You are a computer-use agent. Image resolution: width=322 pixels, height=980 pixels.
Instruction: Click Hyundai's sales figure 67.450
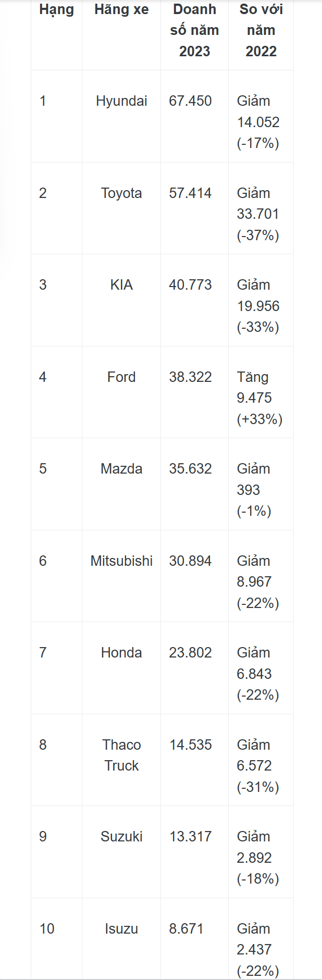[190, 101]
